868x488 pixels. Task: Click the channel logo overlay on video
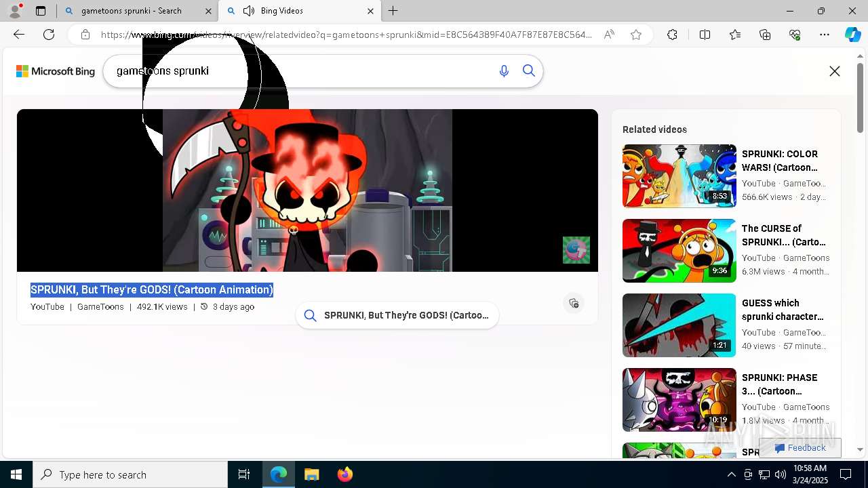point(576,250)
